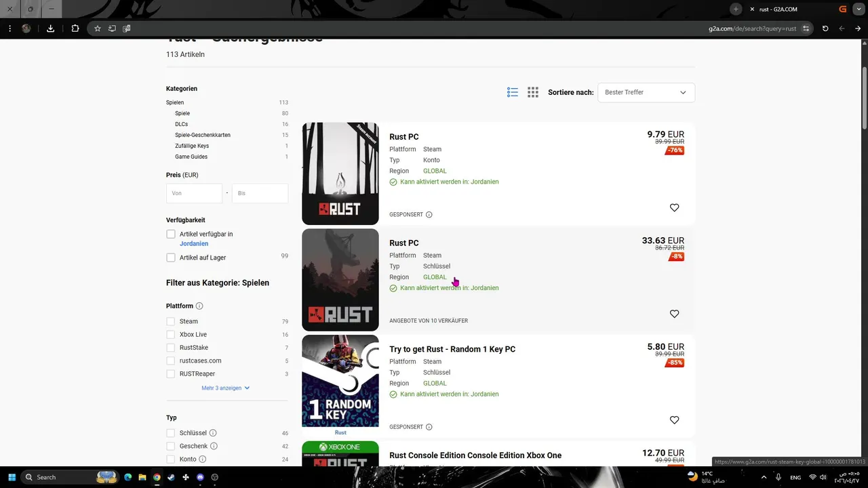Click Angebote von 10 Verkäufer
This screenshot has height=488, width=868.
tap(429, 321)
